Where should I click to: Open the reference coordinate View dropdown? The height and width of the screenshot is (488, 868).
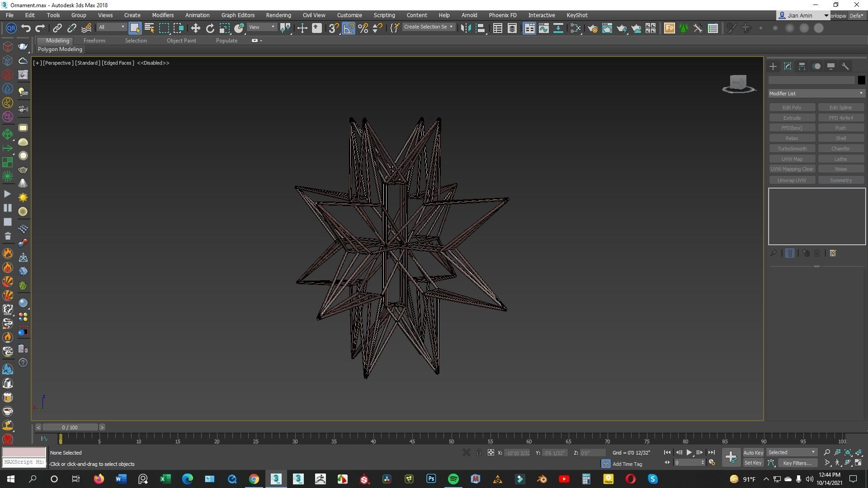tap(262, 28)
